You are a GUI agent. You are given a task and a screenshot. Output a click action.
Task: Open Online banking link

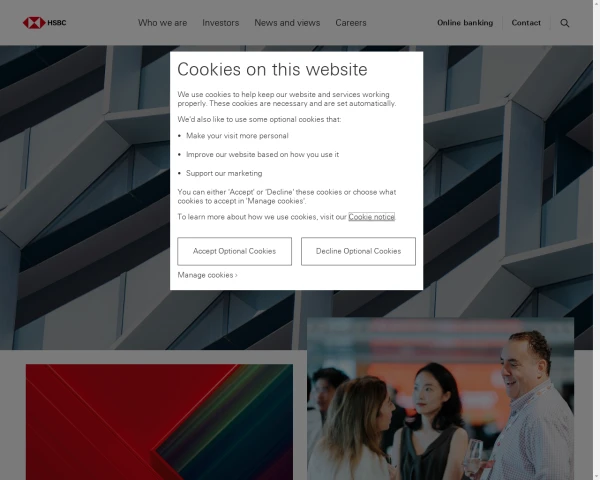465,23
